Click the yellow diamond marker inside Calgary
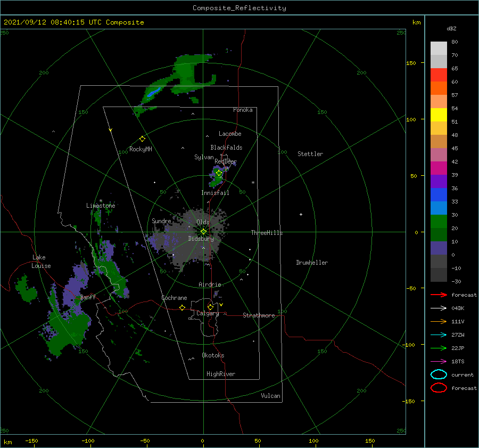Screen dimensions: 479x448 pos(210,307)
